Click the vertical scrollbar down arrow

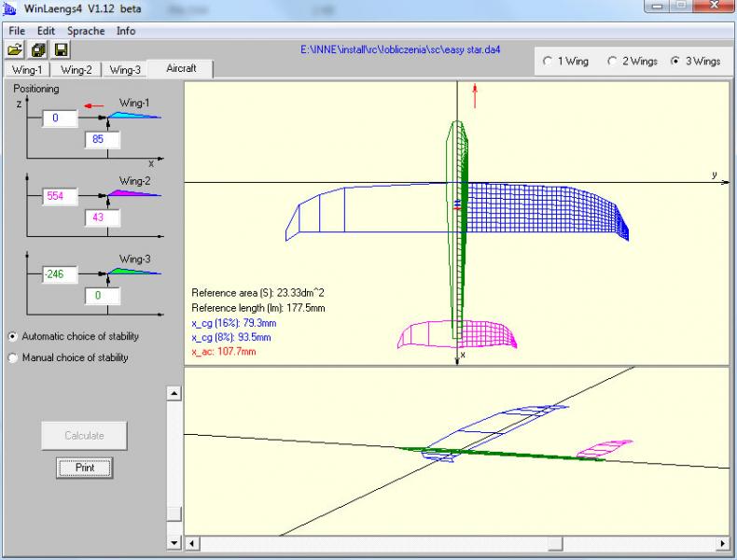[173, 542]
